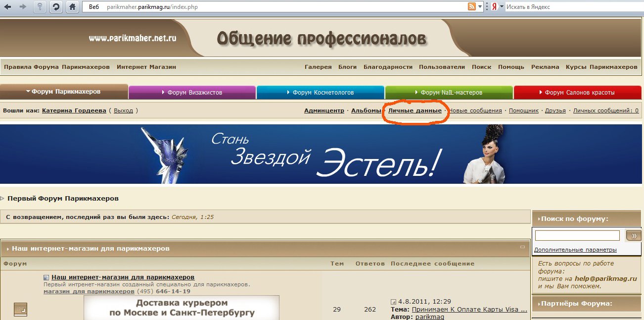The height and width of the screenshot is (320, 644).
Task: Go back with the browser back arrow
Action: click(x=8, y=7)
